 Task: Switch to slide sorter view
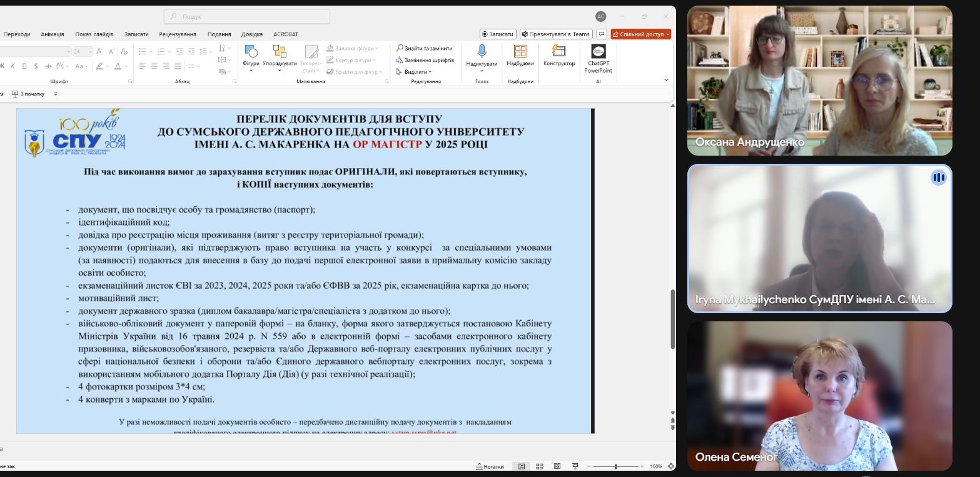(539, 466)
